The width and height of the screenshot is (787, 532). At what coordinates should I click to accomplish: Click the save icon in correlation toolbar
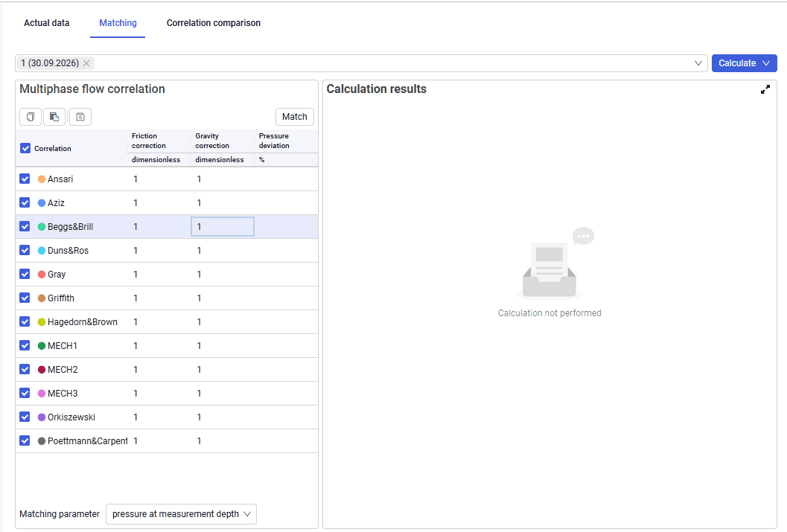point(80,117)
